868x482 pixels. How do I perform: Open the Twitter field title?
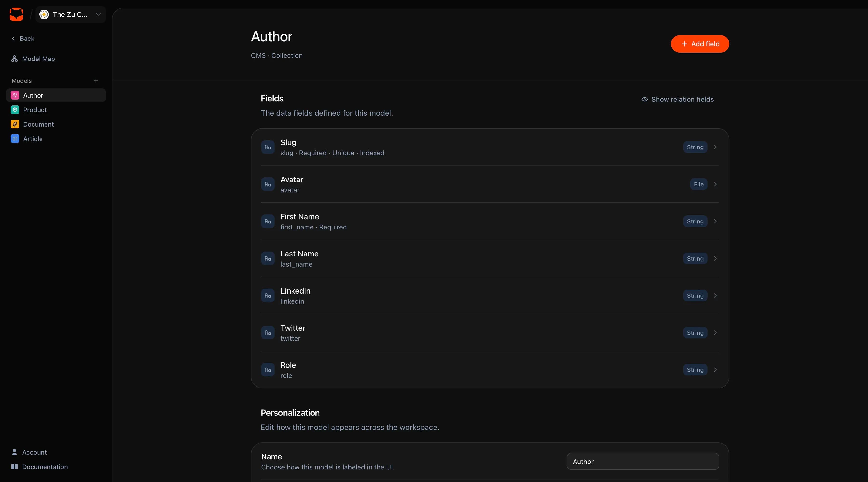[x=293, y=328]
